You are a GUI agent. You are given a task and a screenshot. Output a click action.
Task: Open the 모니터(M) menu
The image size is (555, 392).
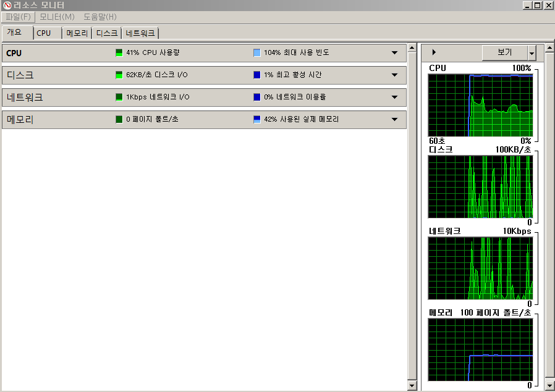(57, 17)
